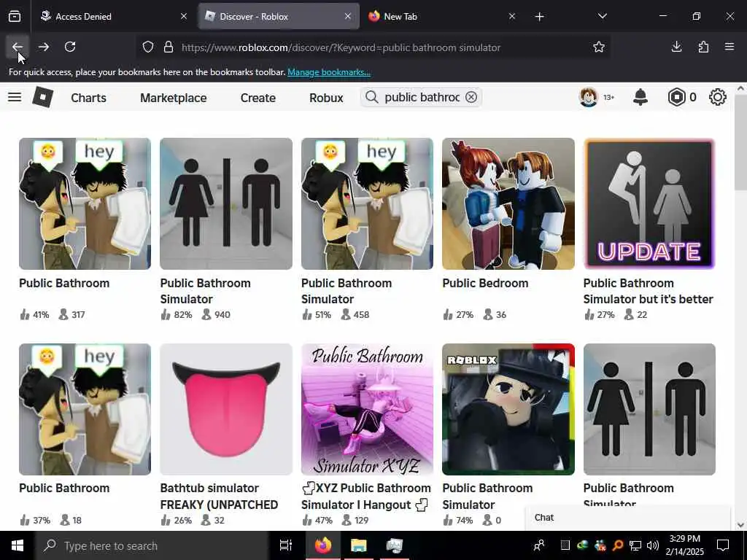Show site info via padlock icon
747x560 pixels.
pyautogui.click(x=169, y=47)
